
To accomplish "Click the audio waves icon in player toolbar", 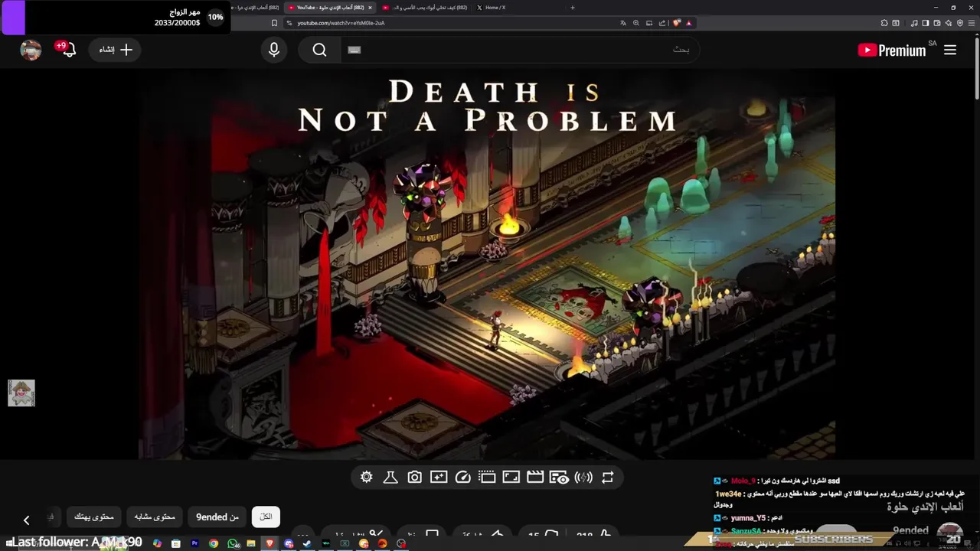I will click(583, 478).
